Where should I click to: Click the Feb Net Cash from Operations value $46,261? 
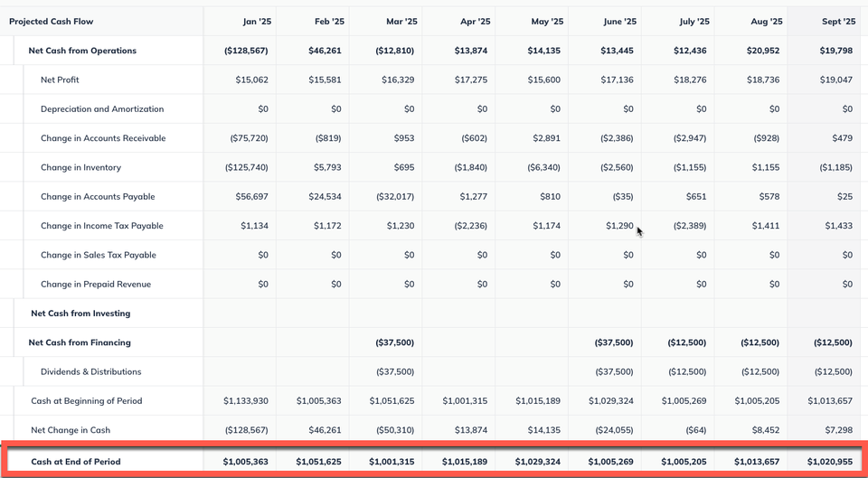(325, 51)
